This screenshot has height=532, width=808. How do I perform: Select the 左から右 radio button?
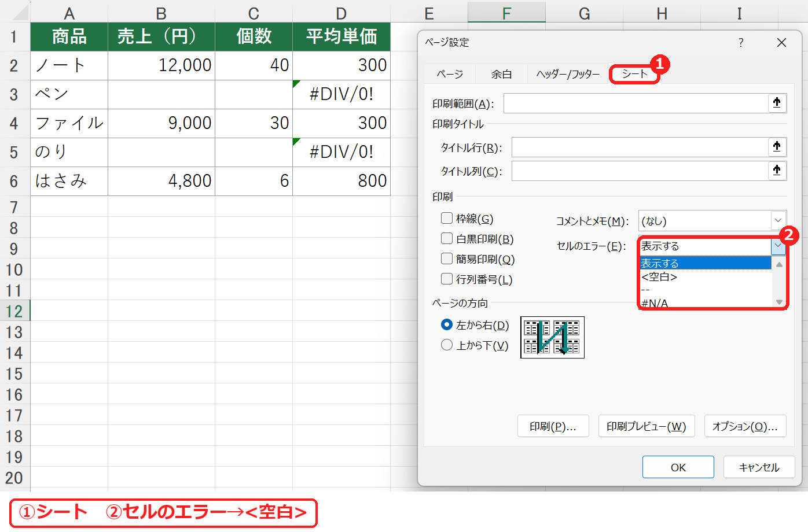tap(447, 324)
